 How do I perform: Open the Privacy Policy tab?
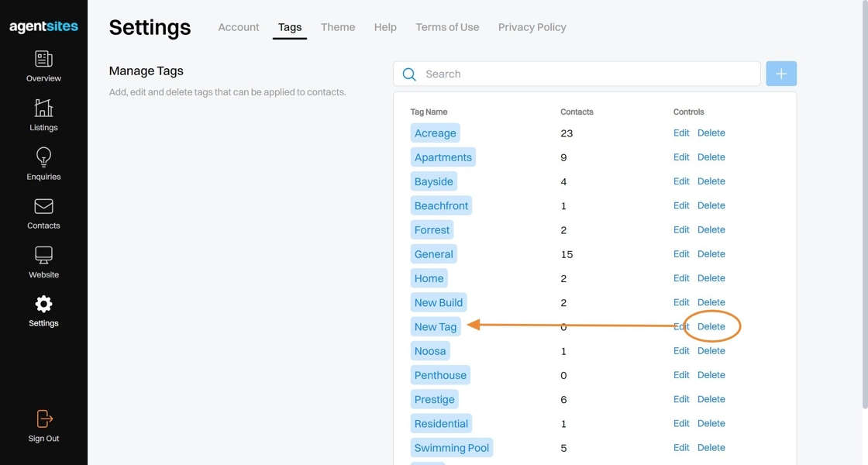coord(532,27)
